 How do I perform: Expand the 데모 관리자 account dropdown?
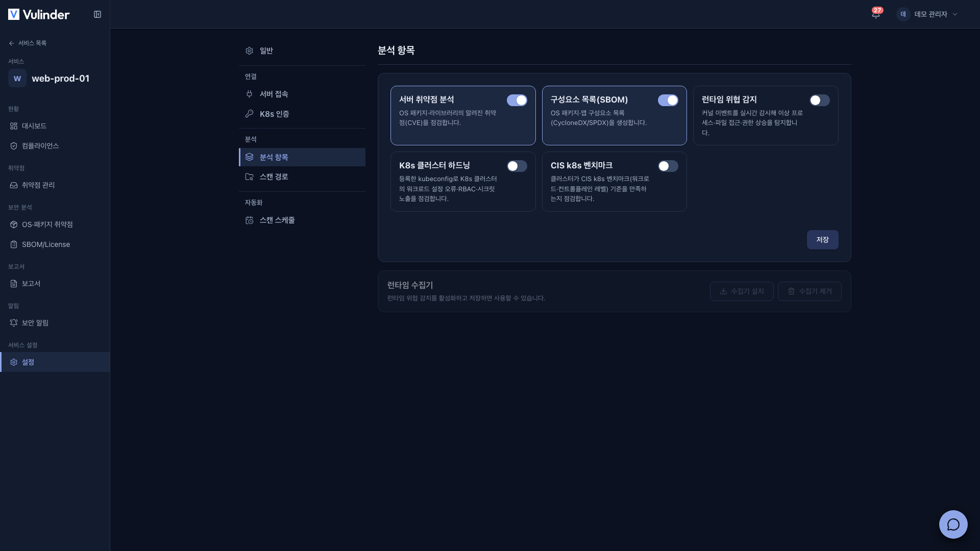coord(927,14)
